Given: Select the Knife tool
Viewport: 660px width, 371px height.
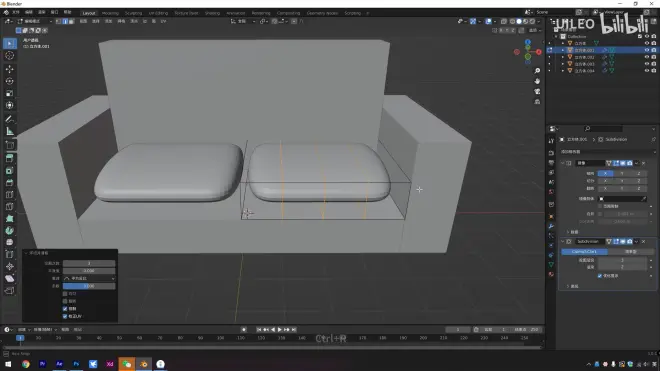Looking at the screenshot, I should tap(10, 207).
